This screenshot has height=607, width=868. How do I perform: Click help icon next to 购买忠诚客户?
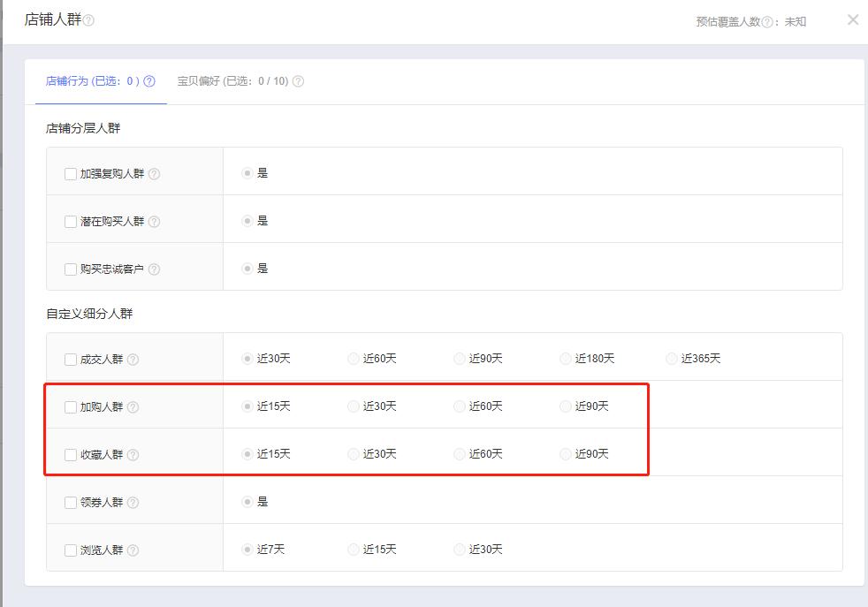pos(154,269)
